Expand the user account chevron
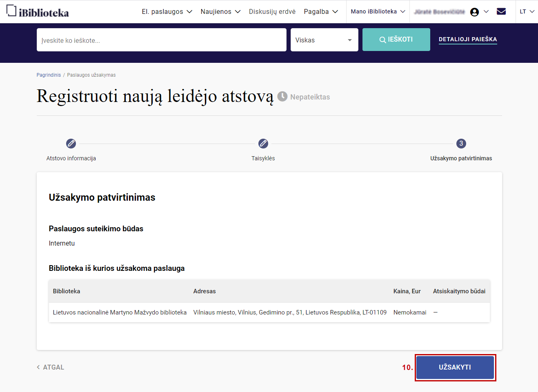Image resolution: width=538 pixels, height=392 pixels. coord(486,11)
